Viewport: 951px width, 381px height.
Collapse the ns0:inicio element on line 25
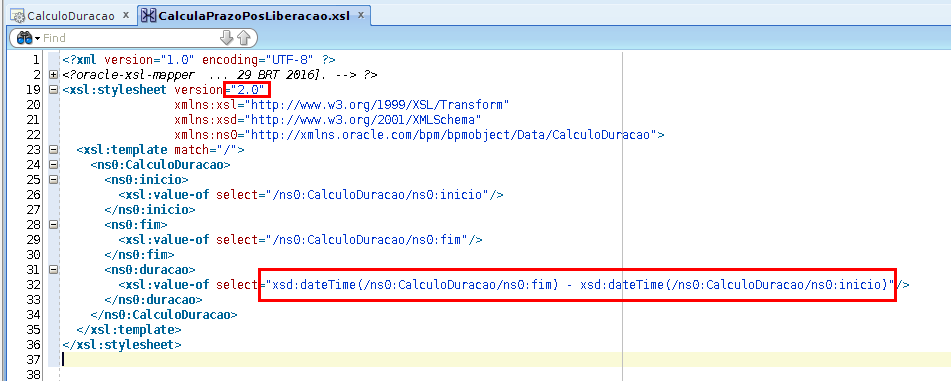pos(53,180)
